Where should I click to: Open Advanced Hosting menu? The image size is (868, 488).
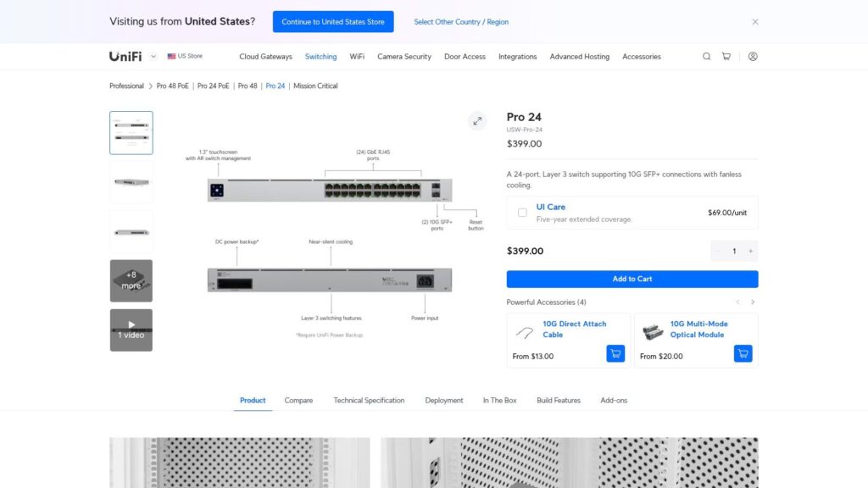(580, 57)
